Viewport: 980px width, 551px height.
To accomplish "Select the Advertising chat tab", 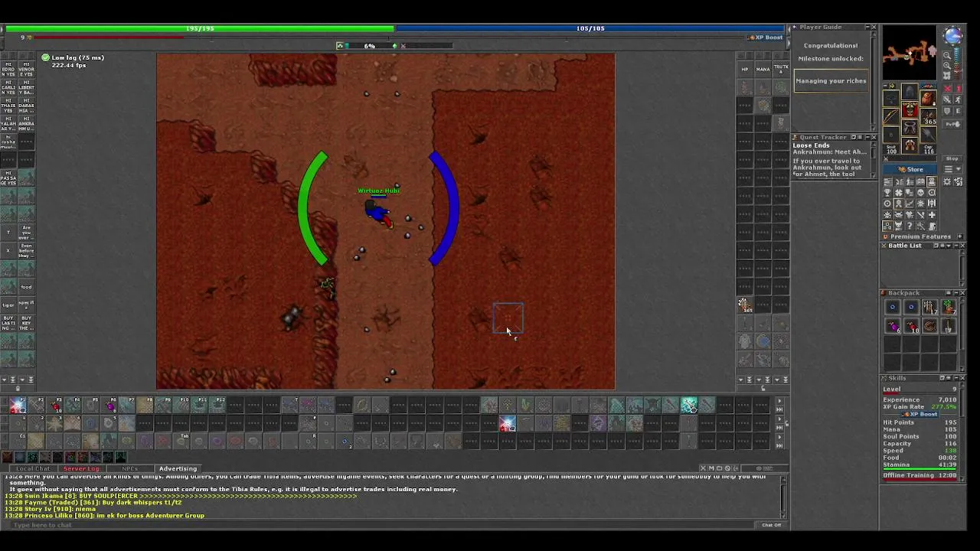I will (x=178, y=468).
